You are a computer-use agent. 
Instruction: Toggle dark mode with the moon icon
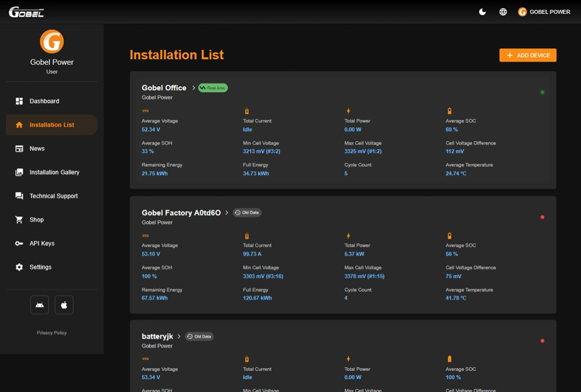coord(482,12)
